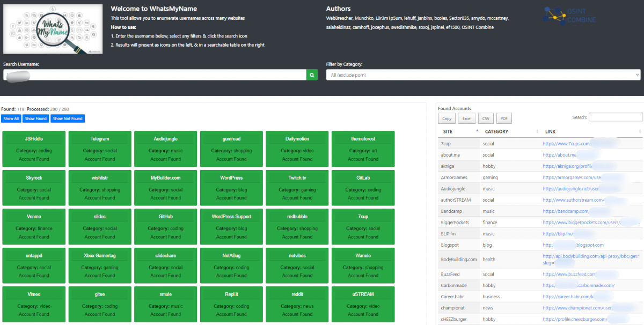The width and height of the screenshot is (644, 325).
Task: Click the WhatsMyName logo image
Action: (53, 29)
